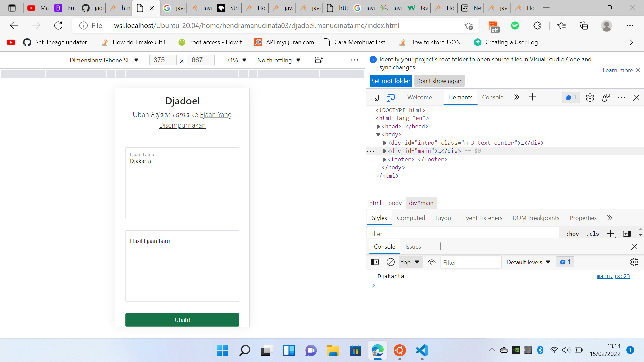Expand the body element in DOM tree

378,134
